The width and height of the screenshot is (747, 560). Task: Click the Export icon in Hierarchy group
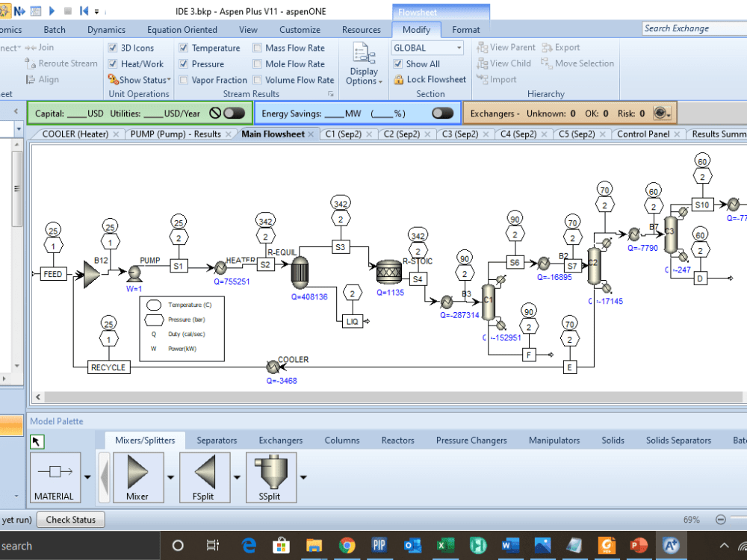[x=562, y=47]
